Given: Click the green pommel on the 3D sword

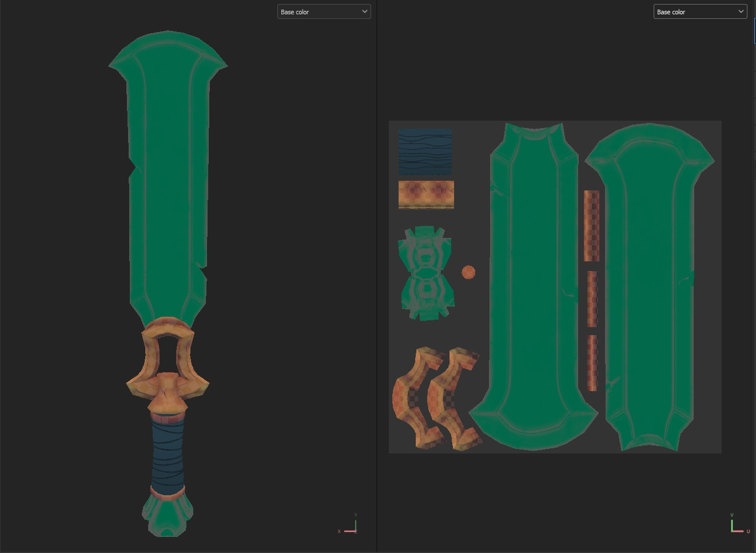Looking at the screenshot, I should [x=167, y=516].
